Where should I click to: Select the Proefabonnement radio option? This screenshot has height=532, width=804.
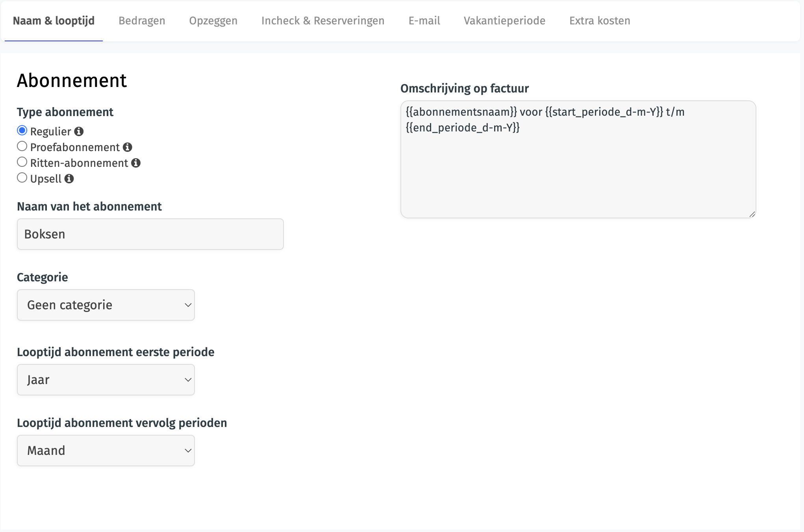pos(22,146)
